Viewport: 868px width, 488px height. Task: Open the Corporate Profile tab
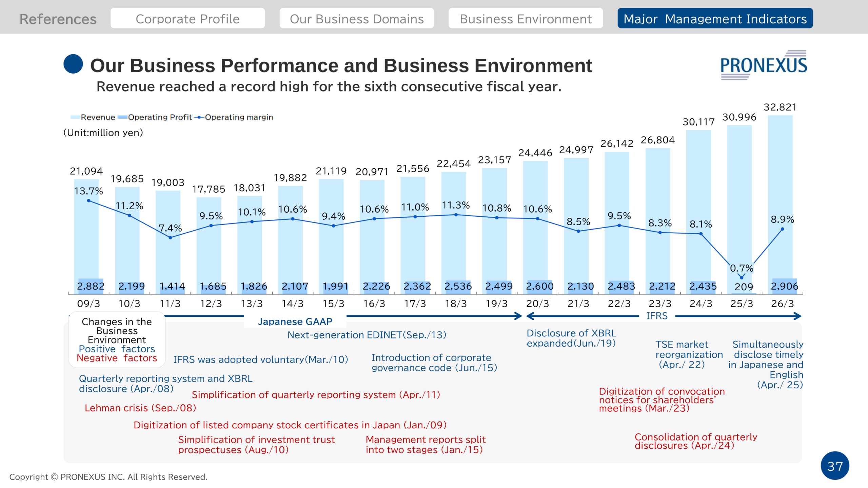188,19
